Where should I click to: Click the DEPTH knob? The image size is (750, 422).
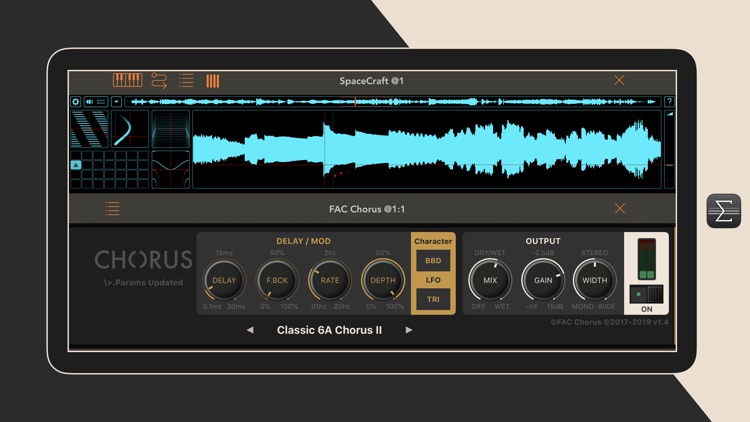[x=383, y=280]
